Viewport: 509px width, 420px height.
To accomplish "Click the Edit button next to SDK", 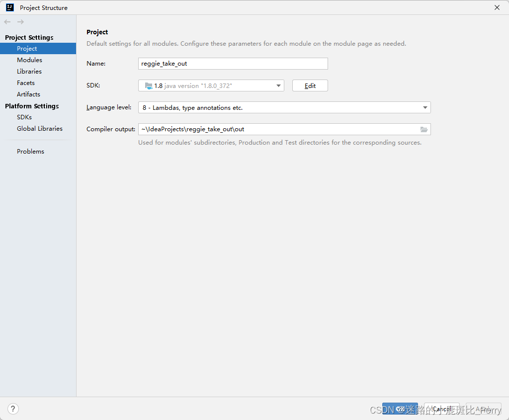I will coord(310,85).
